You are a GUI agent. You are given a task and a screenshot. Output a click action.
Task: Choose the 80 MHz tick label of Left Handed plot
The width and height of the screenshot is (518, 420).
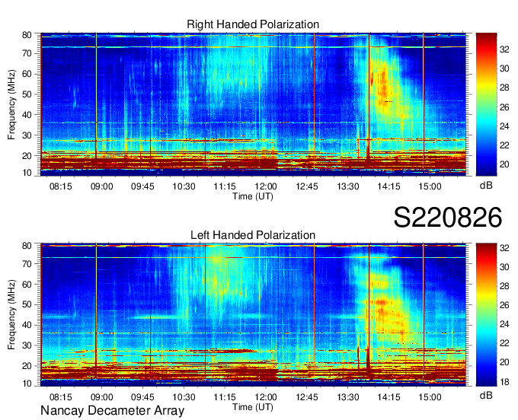click(27, 246)
